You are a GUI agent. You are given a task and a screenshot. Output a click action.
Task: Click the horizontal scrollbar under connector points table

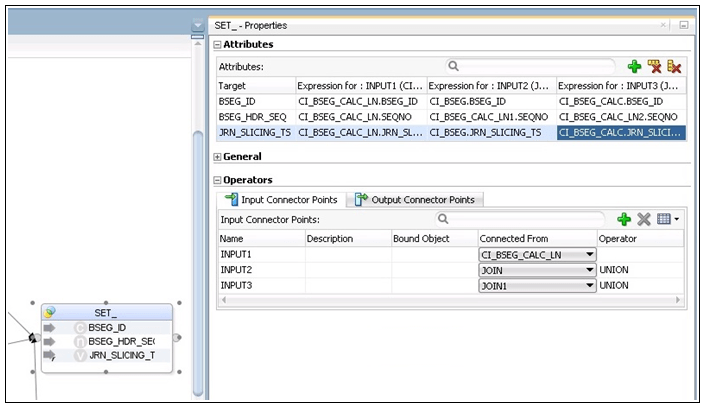[x=451, y=300]
